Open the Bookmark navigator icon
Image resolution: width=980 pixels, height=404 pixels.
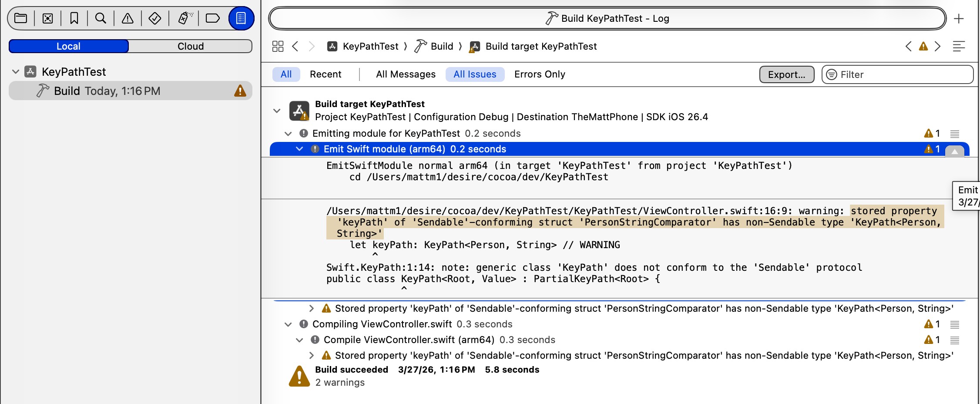point(74,18)
